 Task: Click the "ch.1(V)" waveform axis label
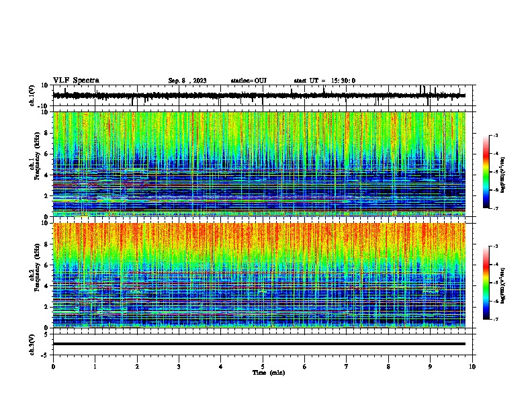point(32,95)
